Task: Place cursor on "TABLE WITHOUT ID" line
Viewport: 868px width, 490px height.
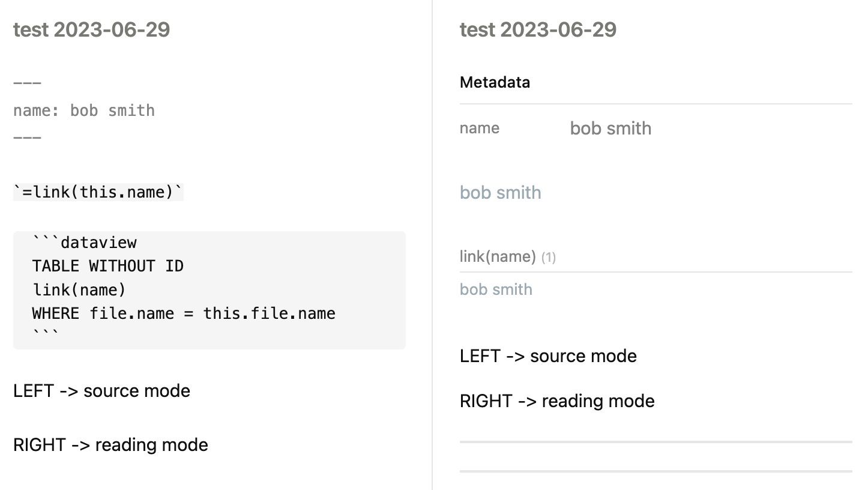Action: point(107,266)
